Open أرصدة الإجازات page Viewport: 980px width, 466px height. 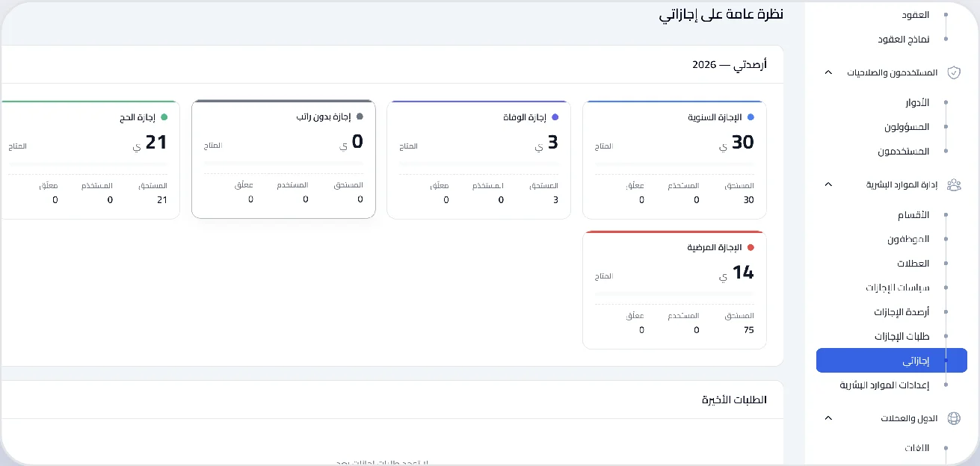point(902,311)
